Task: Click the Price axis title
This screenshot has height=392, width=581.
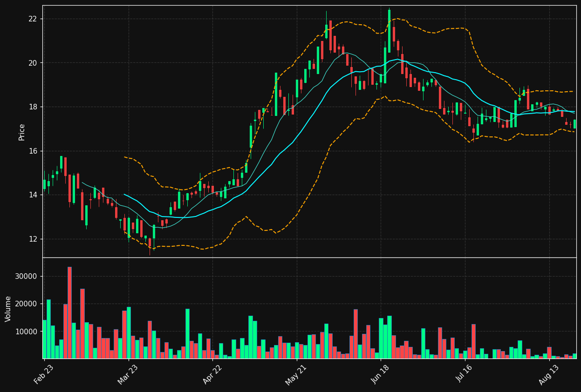Action: [x=22, y=132]
